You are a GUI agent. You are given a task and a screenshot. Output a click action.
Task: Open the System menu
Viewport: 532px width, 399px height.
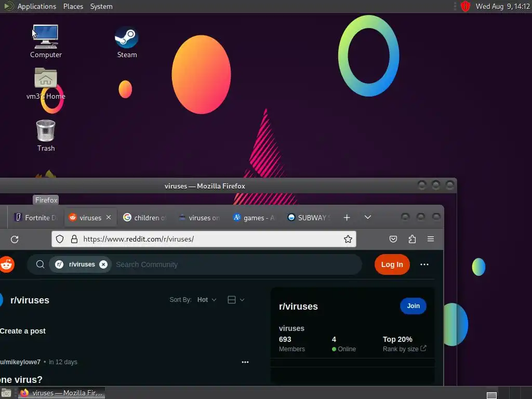point(101,6)
